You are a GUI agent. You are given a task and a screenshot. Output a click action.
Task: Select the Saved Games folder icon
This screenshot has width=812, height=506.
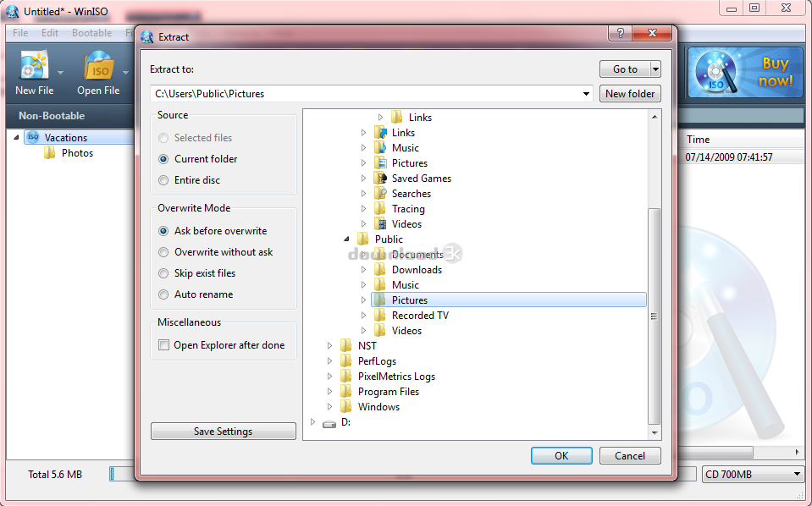380,179
